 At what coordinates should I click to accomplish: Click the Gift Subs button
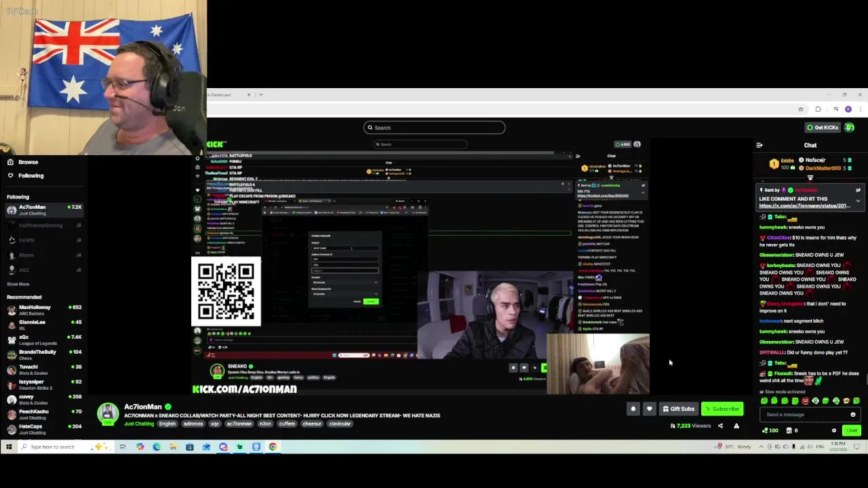tap(679, 409)
